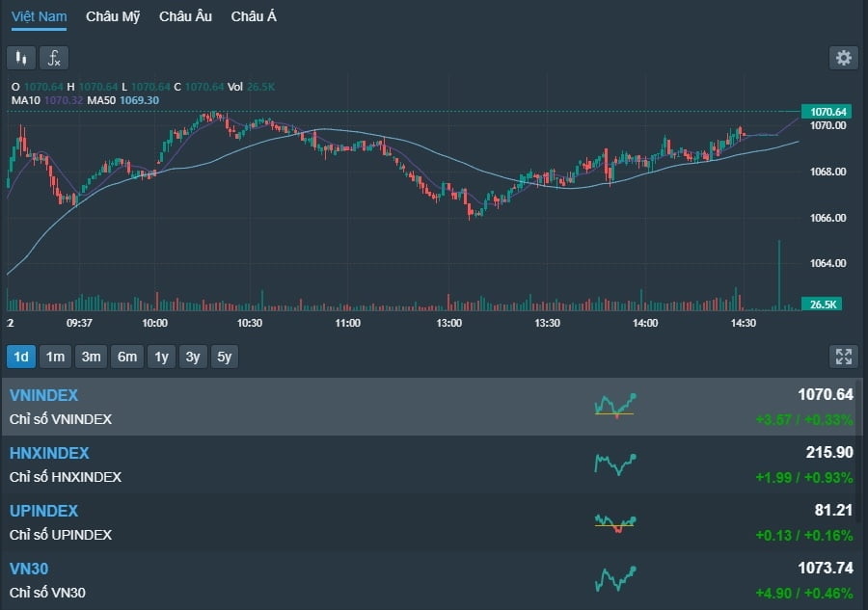
Task: Open the fx indicators menu
Action: pos(54,58)
